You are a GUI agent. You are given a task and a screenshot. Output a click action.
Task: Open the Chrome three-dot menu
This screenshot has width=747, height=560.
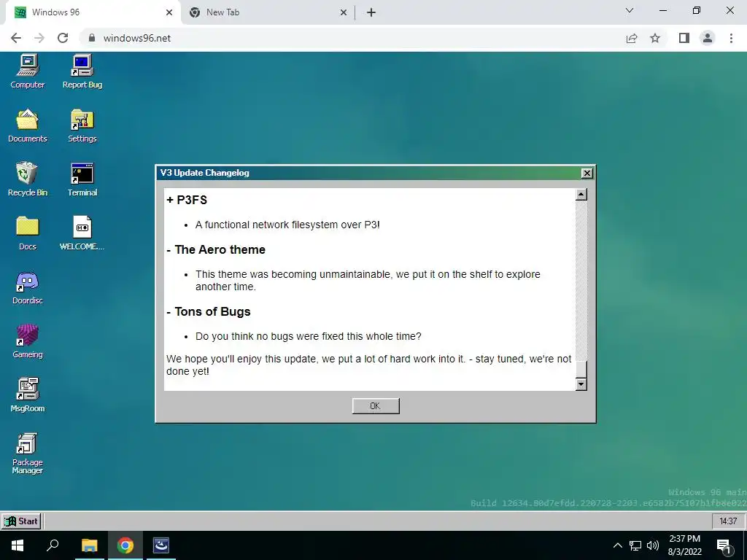point(731,38)
